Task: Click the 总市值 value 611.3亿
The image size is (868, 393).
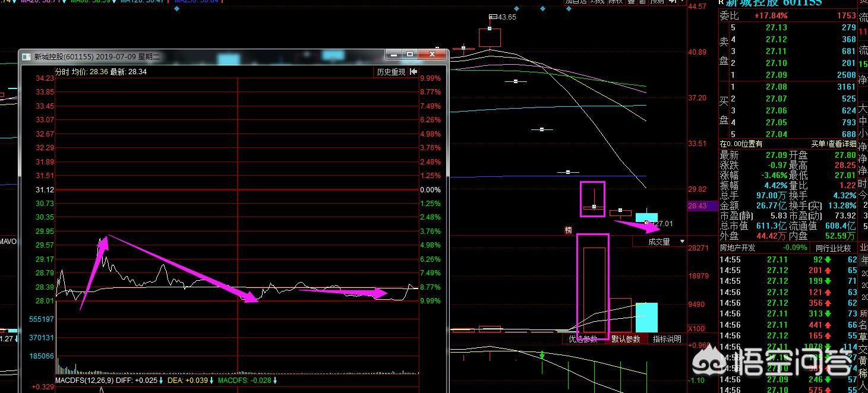Action: coord(771,226)
